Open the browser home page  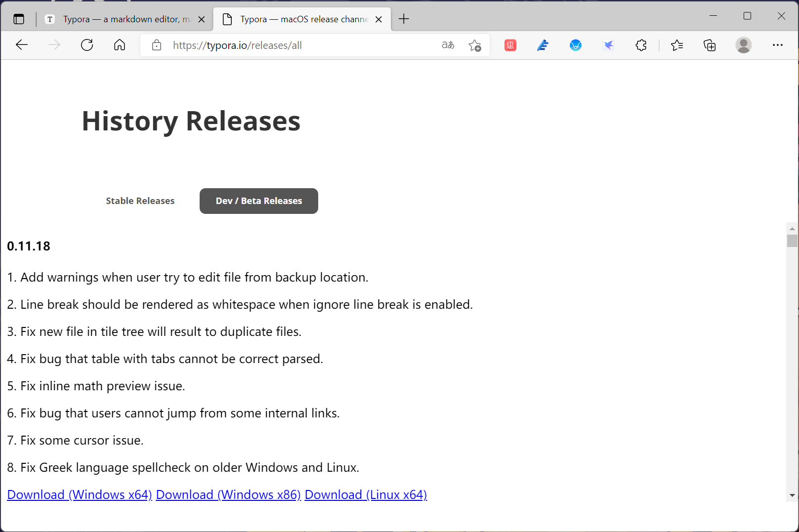(120, 45)
